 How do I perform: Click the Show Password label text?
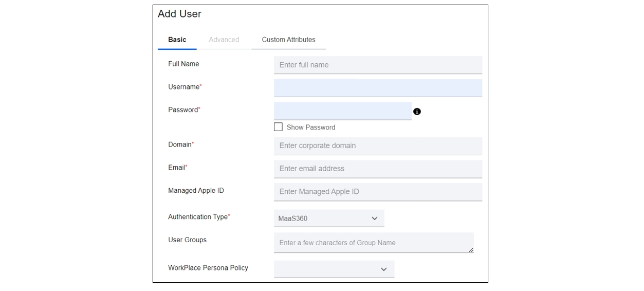(311, 127)
